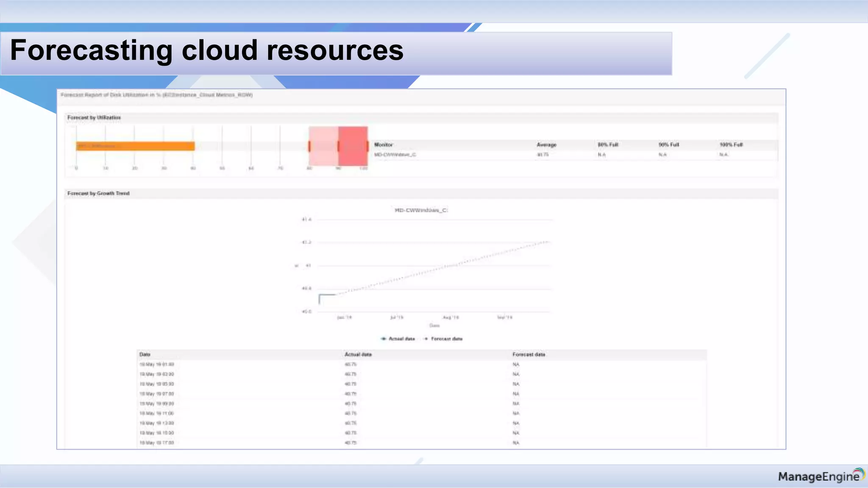Click the average value for MD-CWWindows_C
The width and height of the screenshot is (868, 488).
click(542, 155)
